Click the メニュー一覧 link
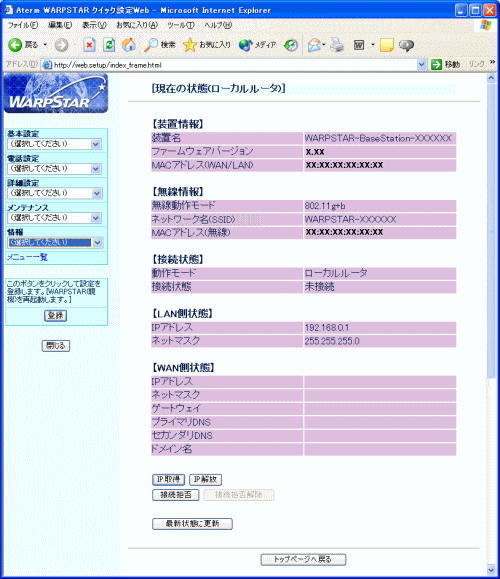 tap(28, 257)
